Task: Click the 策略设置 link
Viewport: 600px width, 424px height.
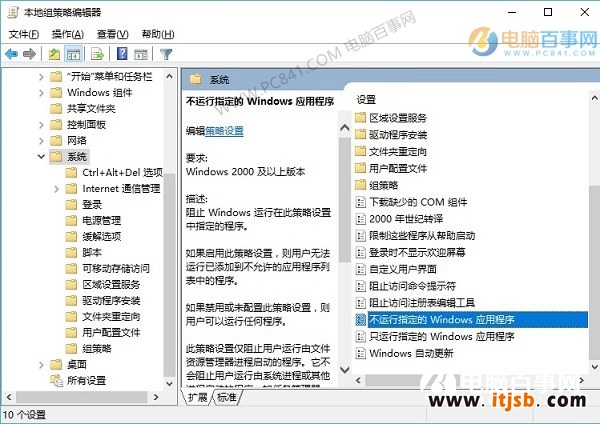Action: (224, 131)
